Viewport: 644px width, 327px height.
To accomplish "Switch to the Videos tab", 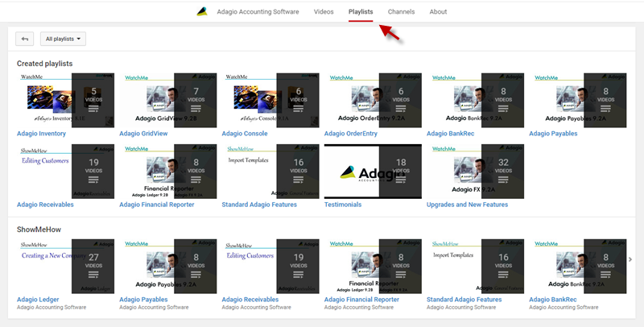I will click(x=324, y=11).
